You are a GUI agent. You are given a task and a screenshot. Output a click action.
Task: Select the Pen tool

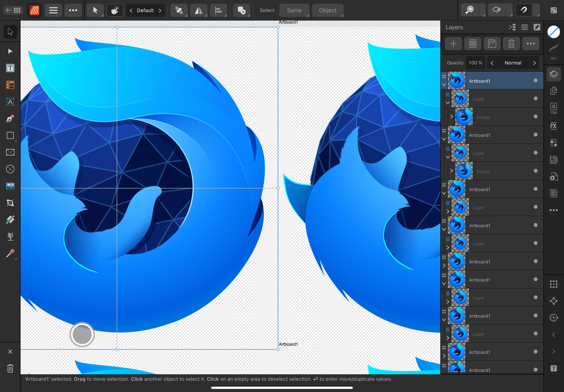coord(10,119)
